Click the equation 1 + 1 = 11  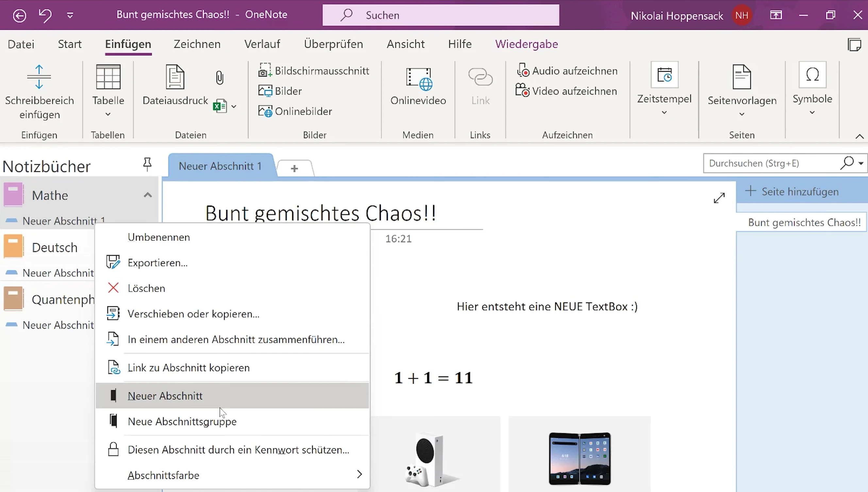433,378
